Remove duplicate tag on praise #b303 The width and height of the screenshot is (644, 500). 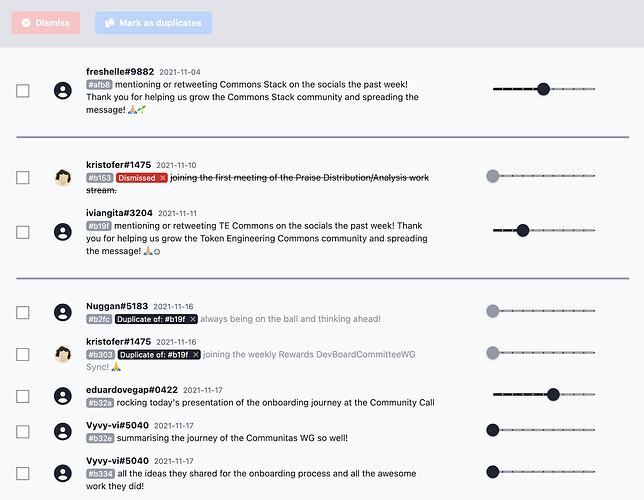(x=196, y=355)
